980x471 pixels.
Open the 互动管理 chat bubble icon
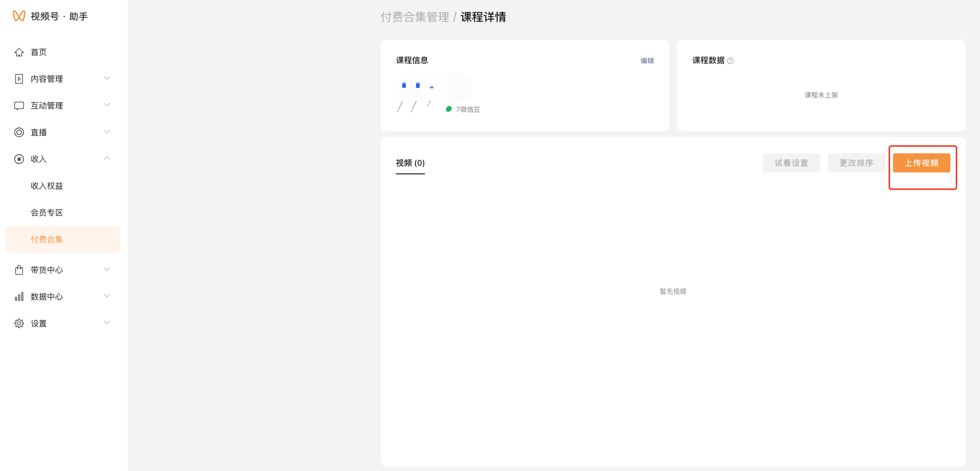[19, 105]
